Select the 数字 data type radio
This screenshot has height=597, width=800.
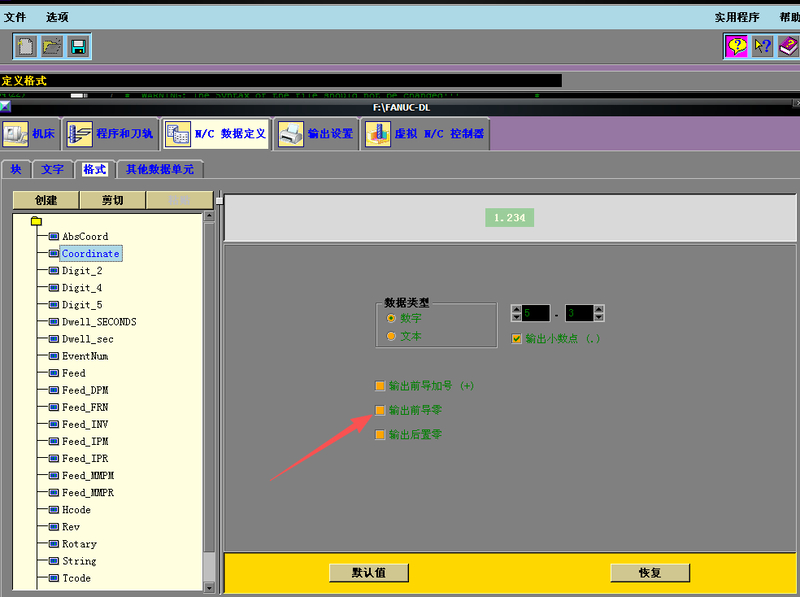point(391,318)
